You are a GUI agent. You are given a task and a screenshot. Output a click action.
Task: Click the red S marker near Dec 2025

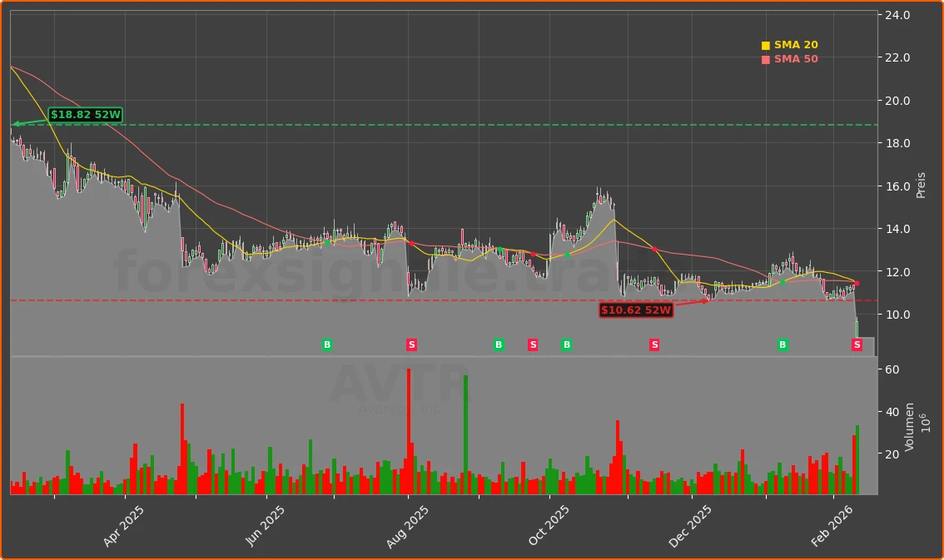tap(654, 344)
